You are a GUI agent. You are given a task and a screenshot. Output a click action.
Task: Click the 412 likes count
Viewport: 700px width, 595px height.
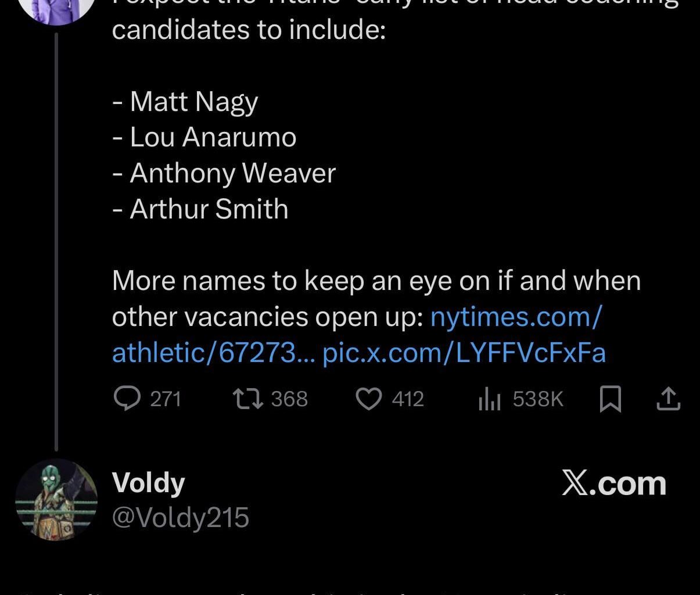[408, 399]
